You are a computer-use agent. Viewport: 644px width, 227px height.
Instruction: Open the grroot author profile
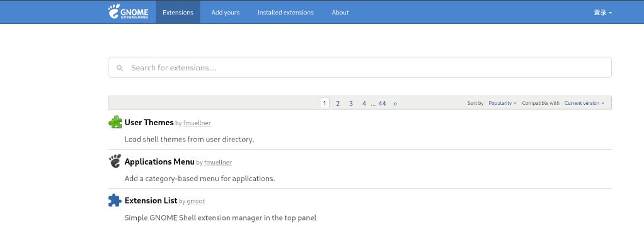click(x=195, y=201)
